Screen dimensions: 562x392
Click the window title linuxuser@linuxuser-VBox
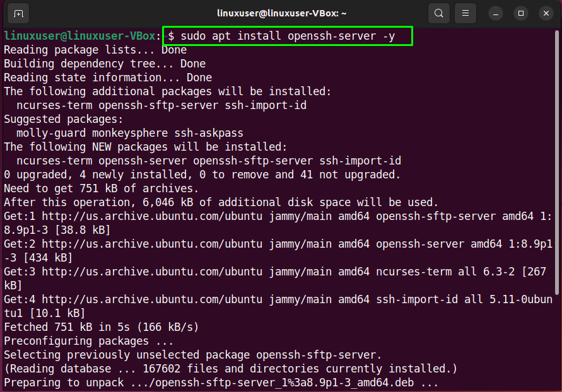tap(282, 14)
